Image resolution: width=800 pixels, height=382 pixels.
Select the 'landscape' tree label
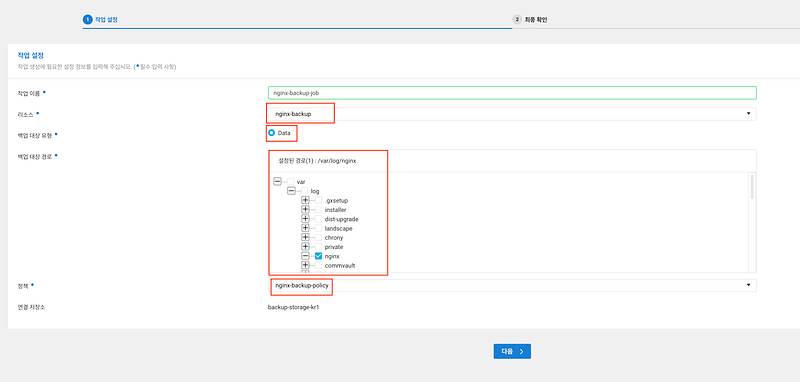pos(338,228)
